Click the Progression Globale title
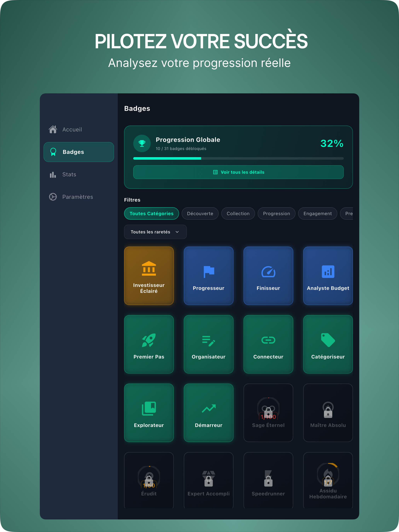The image size is (399, 532). pyautogui.click(x=188, y=140)
